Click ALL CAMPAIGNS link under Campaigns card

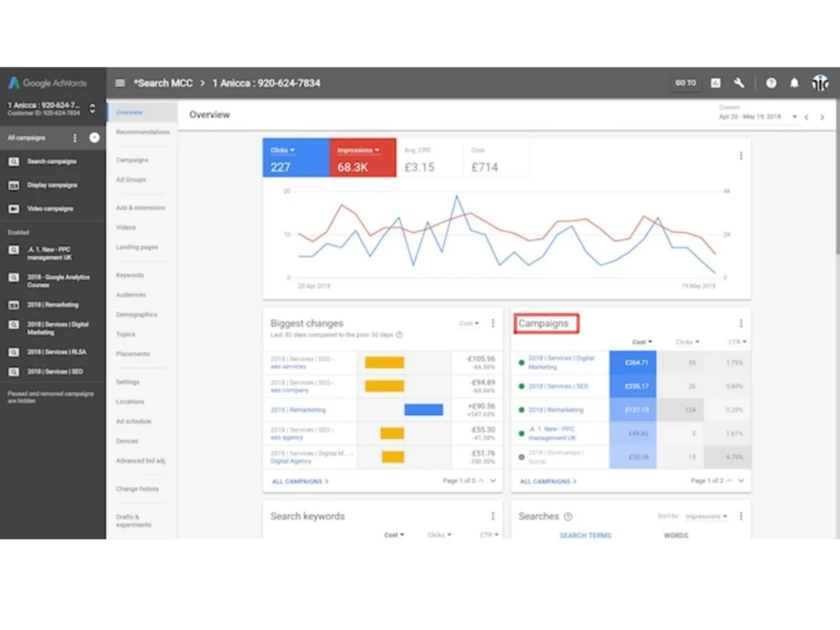pos(548,481)
